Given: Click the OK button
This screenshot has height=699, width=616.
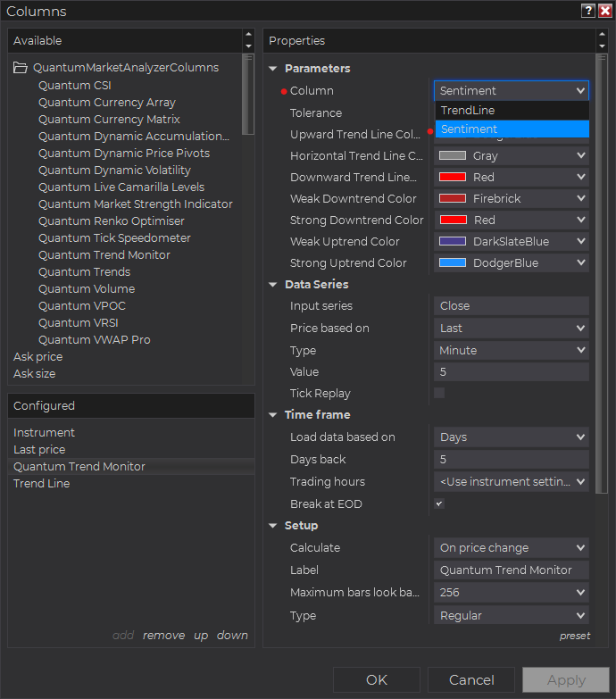Looking at the screenshot, I should 377,680.
